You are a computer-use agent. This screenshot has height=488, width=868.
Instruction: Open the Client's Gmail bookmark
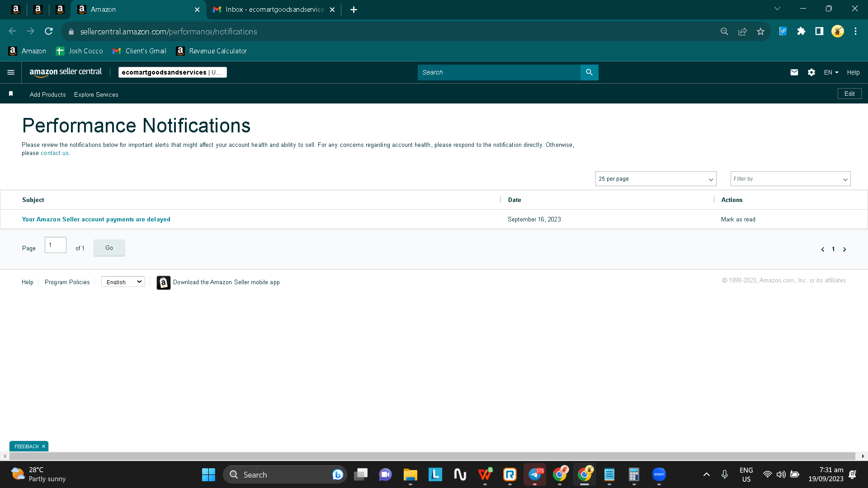[x=139, y=51]
